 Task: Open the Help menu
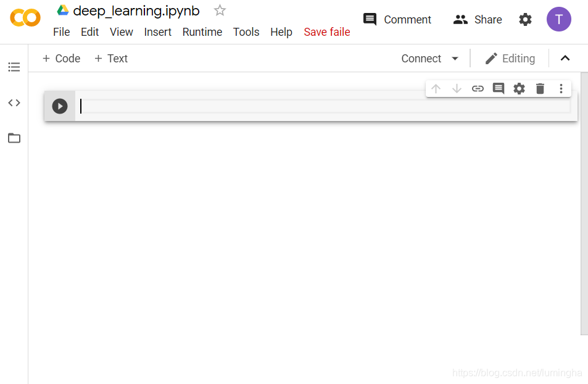[281, 32]
